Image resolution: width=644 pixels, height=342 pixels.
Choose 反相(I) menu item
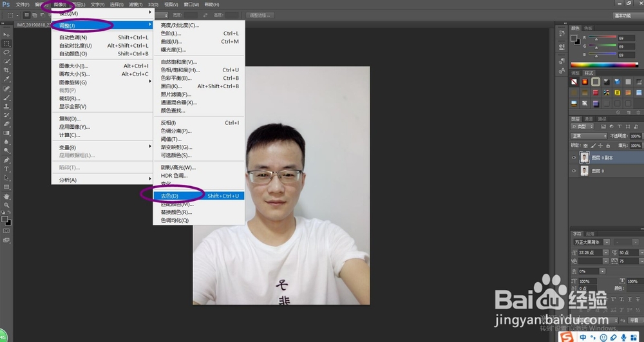coord(199,123)
